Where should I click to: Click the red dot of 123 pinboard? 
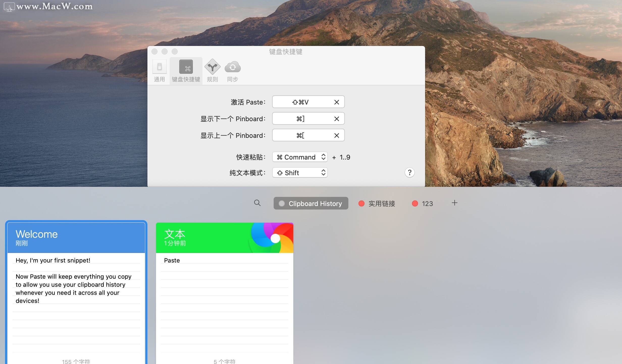415,203
